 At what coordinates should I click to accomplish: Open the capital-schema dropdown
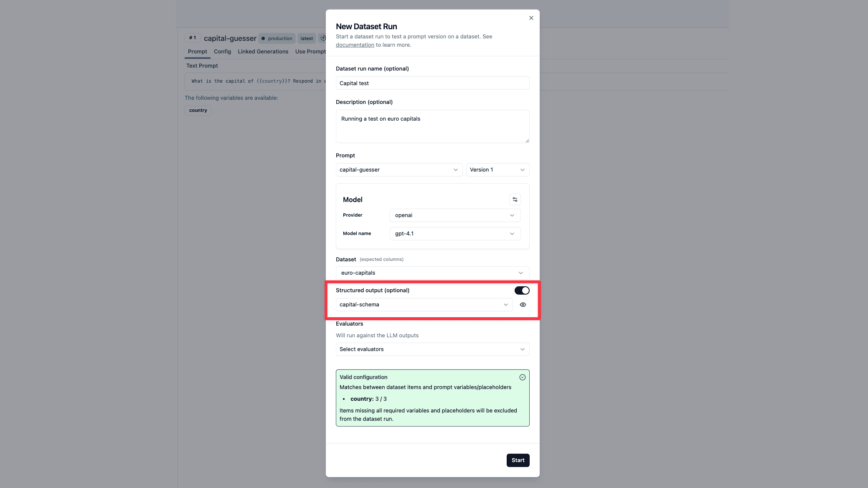click(x=423, y=304)
